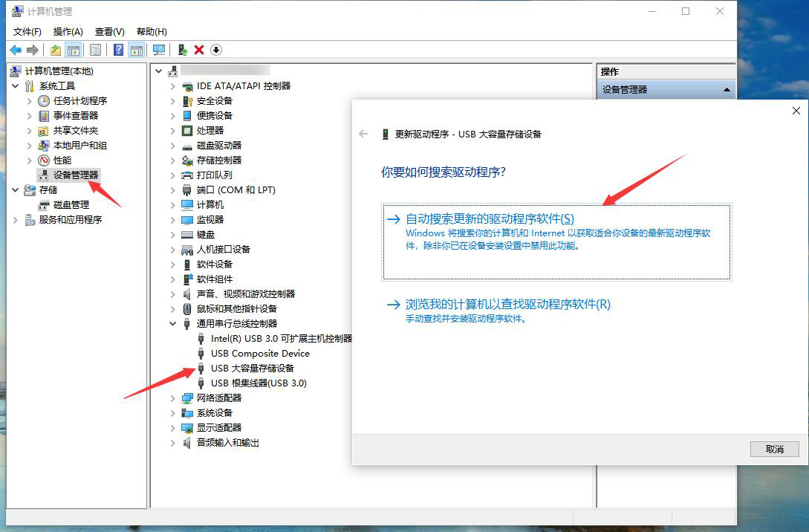The height and width of the screenshot is (532, 809).
Task: Click the Forward arrow toolbar icon
Action: pos(33,50)
